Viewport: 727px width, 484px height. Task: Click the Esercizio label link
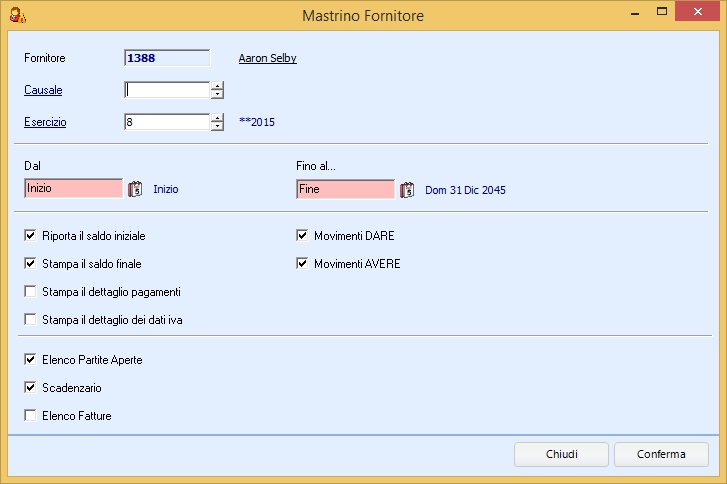point(45,122)
